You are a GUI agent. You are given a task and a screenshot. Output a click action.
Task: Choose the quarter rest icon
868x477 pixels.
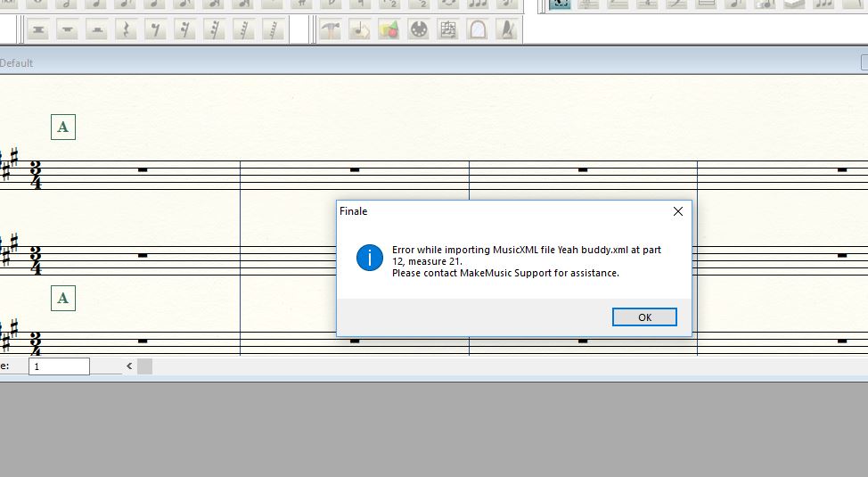[x=127, y=30]
